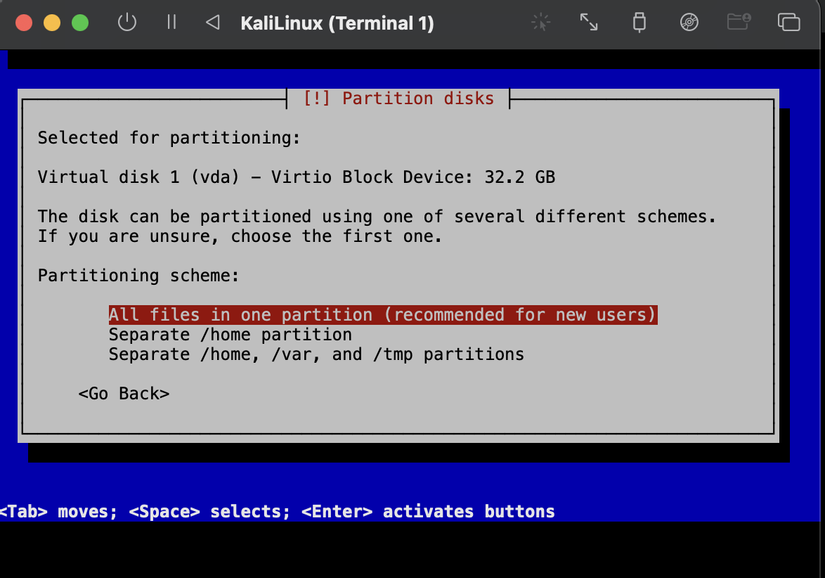Click the 'Partitioning scheme:' label
Viewport: 825px width, 578px height.
[x=138, y=275]
